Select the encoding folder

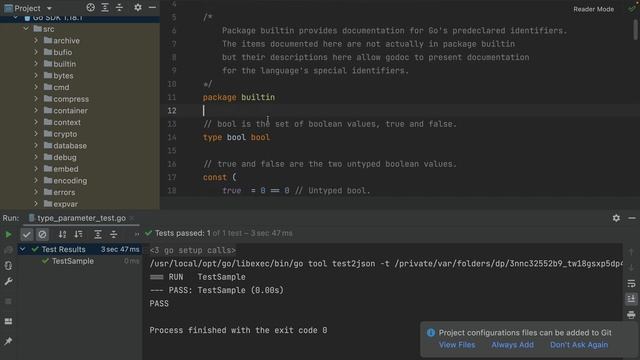[70, 180]
